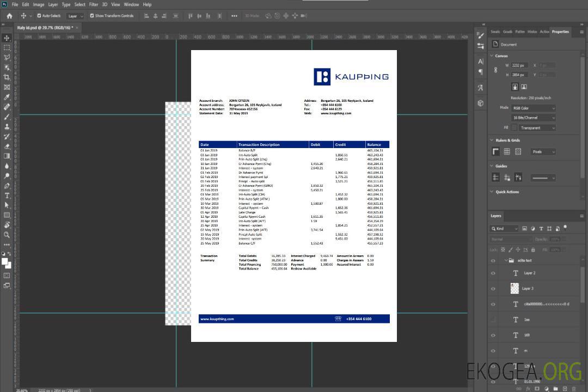
Task: Select the Clone Stamp tool
Action: tap(7, 127)
